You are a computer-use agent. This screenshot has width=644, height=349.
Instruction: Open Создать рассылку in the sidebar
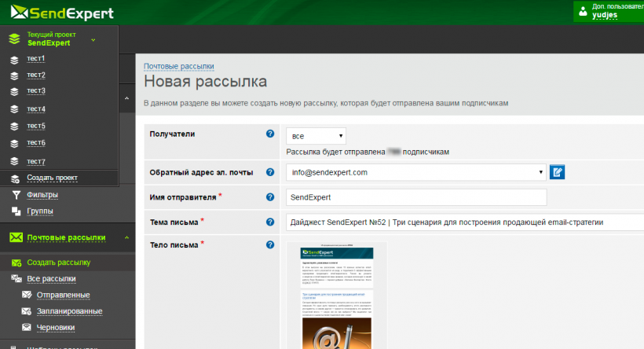[59, 263]
